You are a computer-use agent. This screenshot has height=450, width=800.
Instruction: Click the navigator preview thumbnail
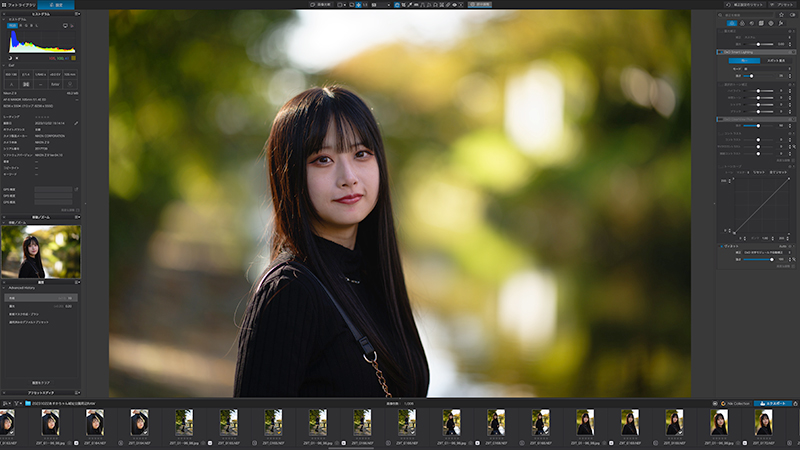click(x=41, y=252)
